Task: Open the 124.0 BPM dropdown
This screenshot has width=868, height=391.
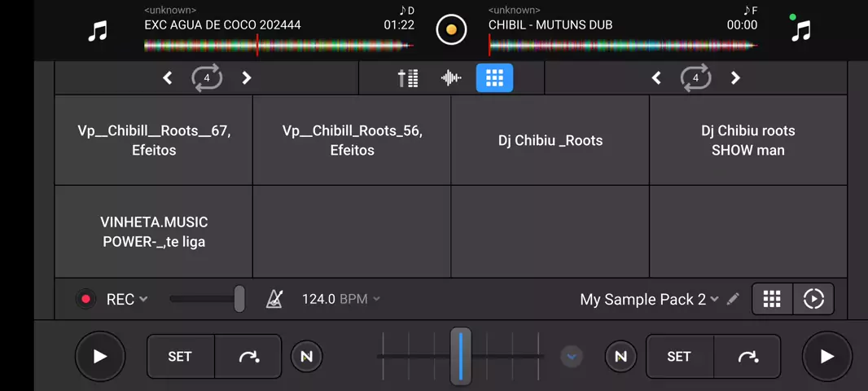Action: [341, 299]
